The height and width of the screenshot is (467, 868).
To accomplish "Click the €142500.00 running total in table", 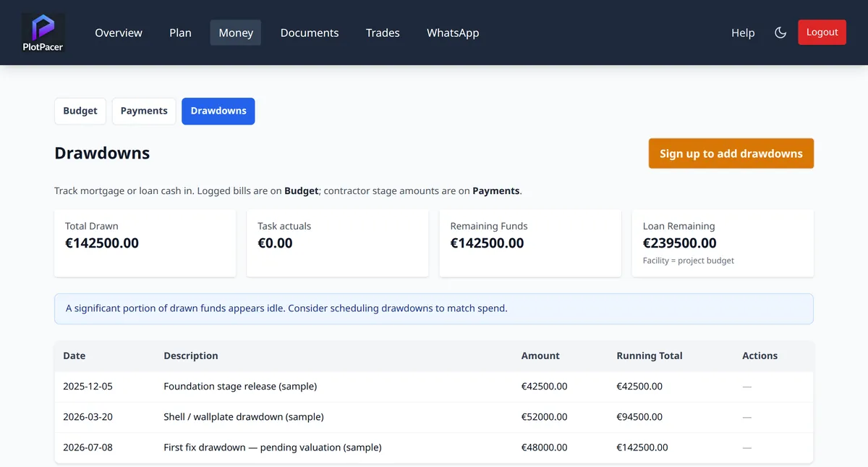I will [642, 447].
